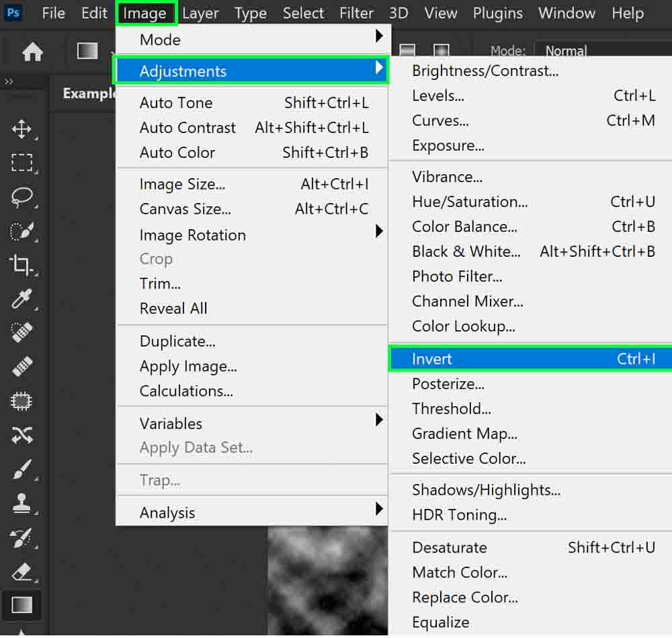
Task: Open the gradient preview swatch in options bar
Action: [x=87, y=51]
